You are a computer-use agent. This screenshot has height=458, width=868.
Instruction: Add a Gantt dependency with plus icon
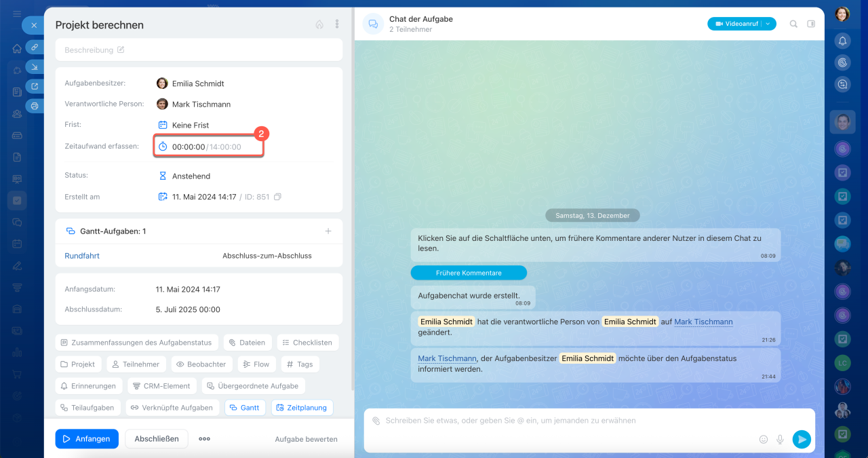[328, 231]
